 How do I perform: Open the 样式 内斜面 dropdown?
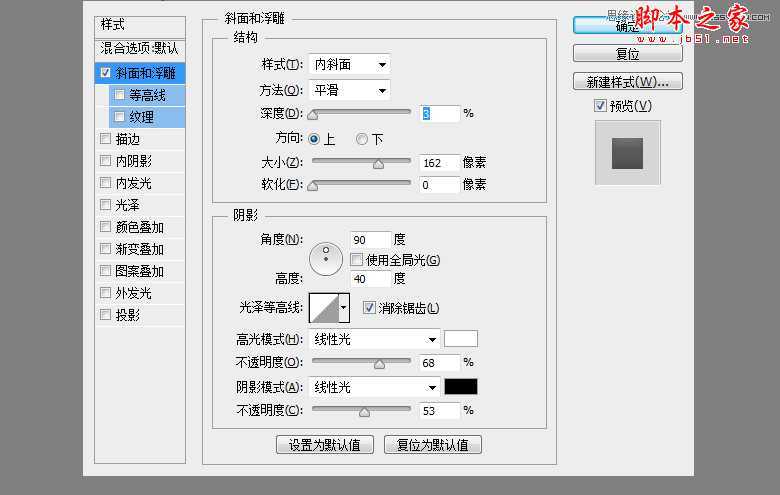point(348,65)
